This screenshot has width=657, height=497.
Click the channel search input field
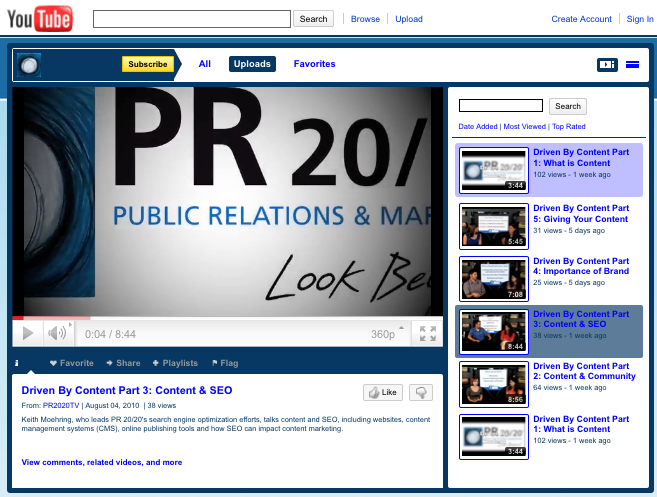tap(501, 106)
